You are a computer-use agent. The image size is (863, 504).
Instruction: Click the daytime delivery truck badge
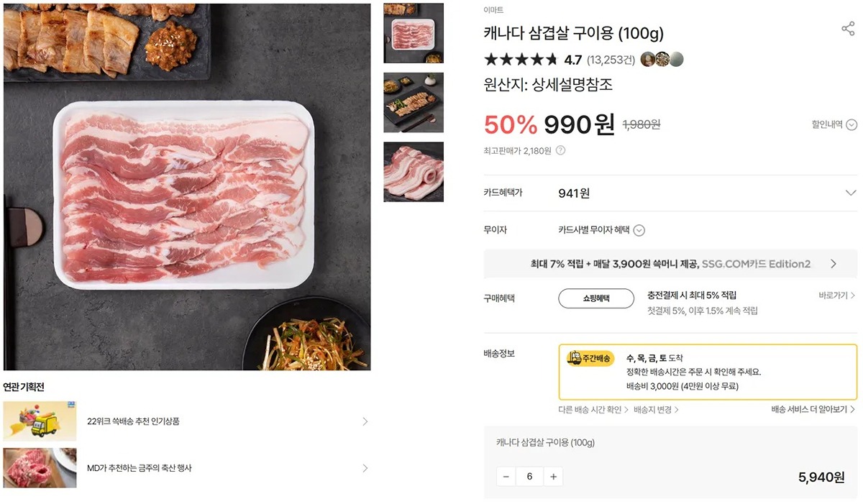click(x=590, y=358)
